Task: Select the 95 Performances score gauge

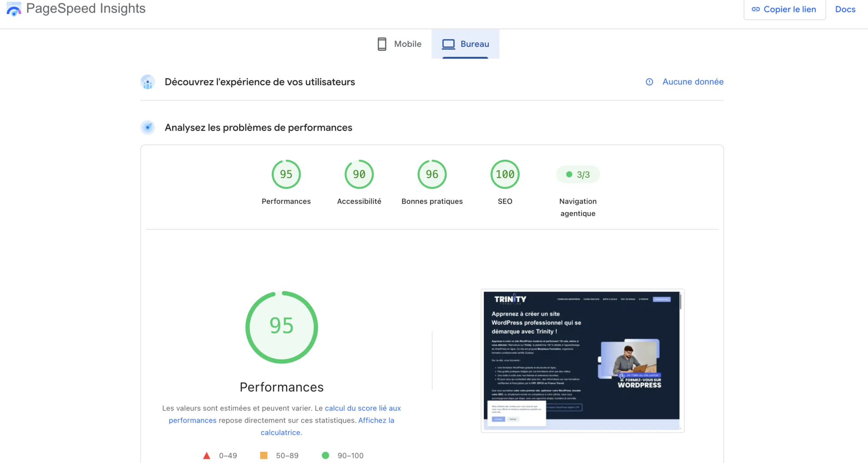Action: pyautogui.click(x=286, y=174)
